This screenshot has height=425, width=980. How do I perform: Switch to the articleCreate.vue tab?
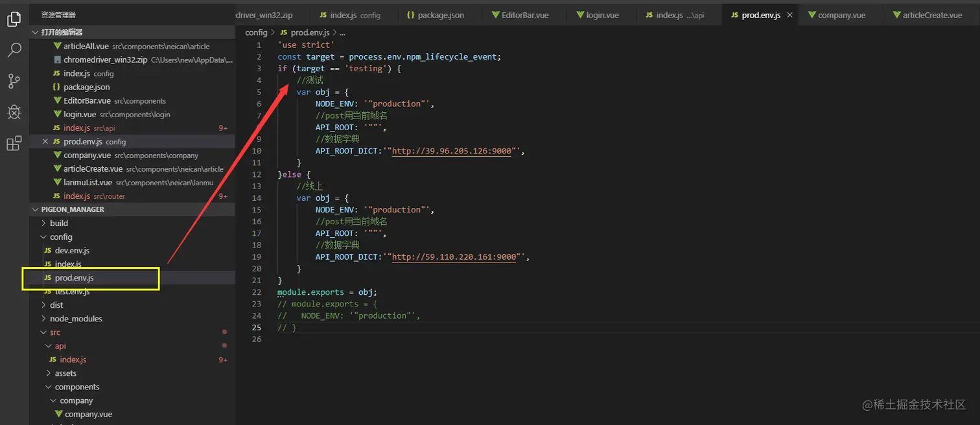click(932, 15)
